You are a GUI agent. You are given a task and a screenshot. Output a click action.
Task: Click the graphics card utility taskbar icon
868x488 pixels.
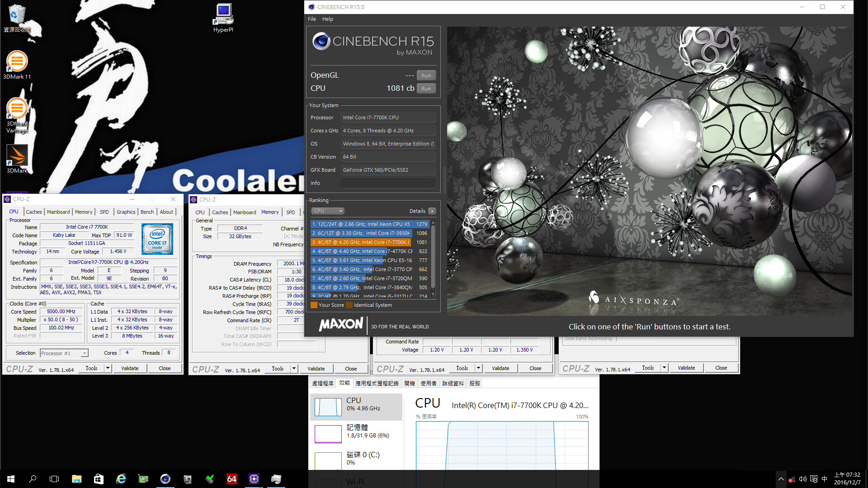pos(143,479)
